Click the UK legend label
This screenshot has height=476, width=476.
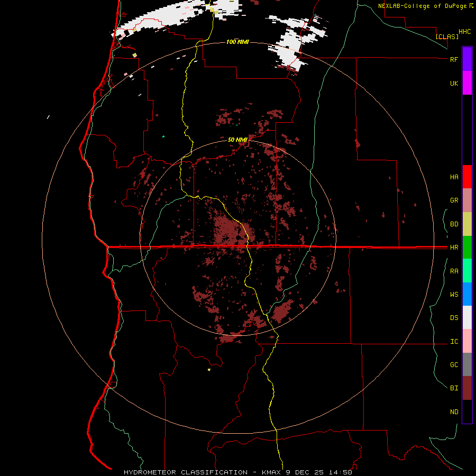[454, 83]
